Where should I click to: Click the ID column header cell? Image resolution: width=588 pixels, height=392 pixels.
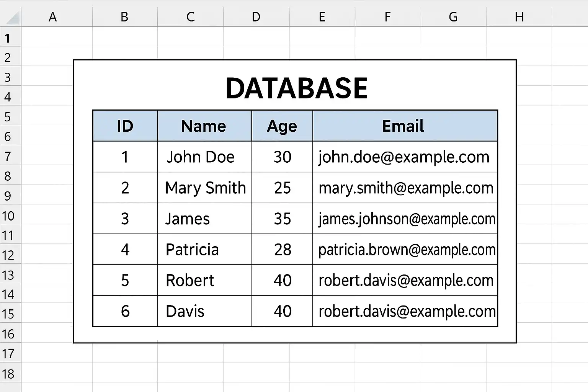[125, 126]
